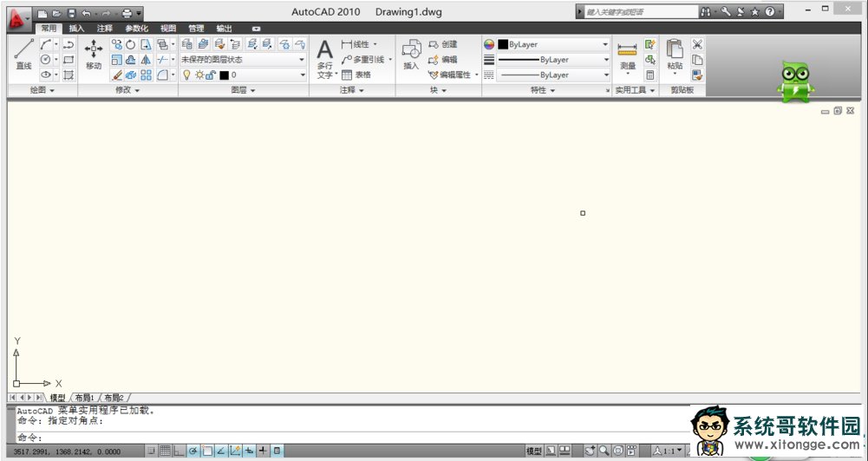Click the Create block (创建) button

(442, 44)
